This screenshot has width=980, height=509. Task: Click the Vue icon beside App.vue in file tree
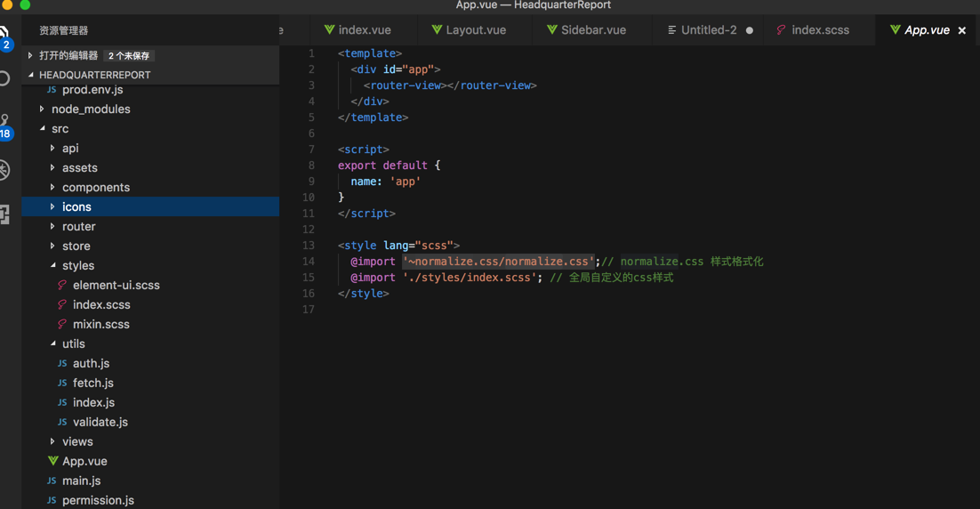53,461
